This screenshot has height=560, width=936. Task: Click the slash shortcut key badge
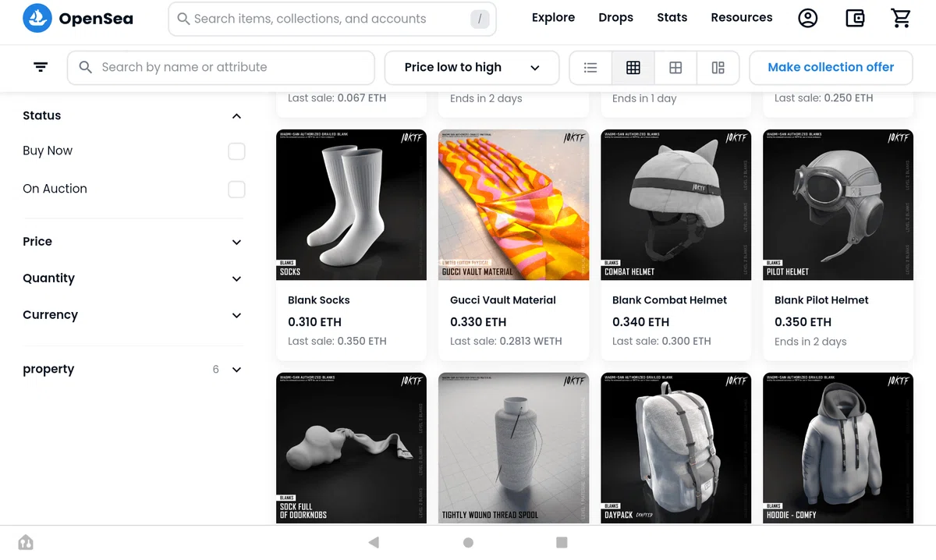[480, 19]
